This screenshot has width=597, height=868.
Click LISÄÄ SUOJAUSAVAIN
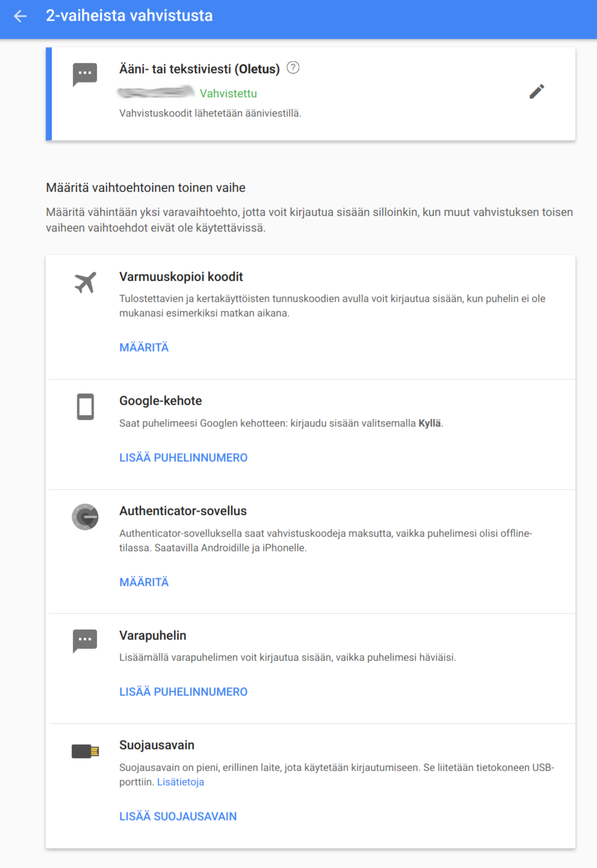tap(178, 816)
